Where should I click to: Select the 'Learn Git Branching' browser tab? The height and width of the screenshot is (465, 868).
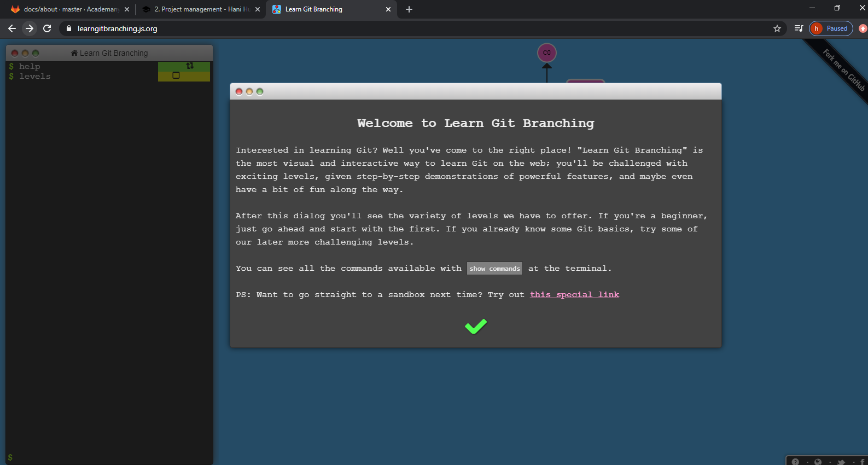click(x=332, y=9)
